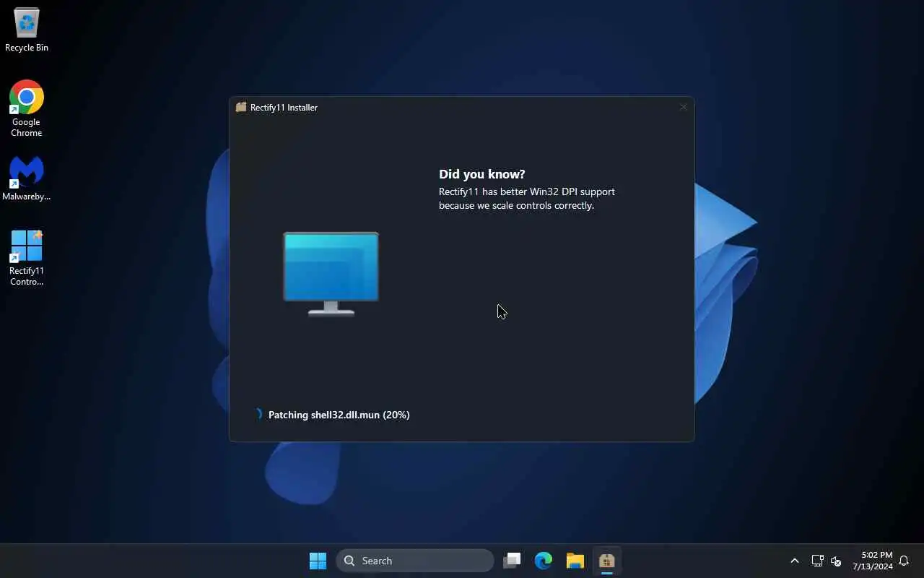Open Task View from the taskbar
Viewport: 924px width, 578px height.
513,561
